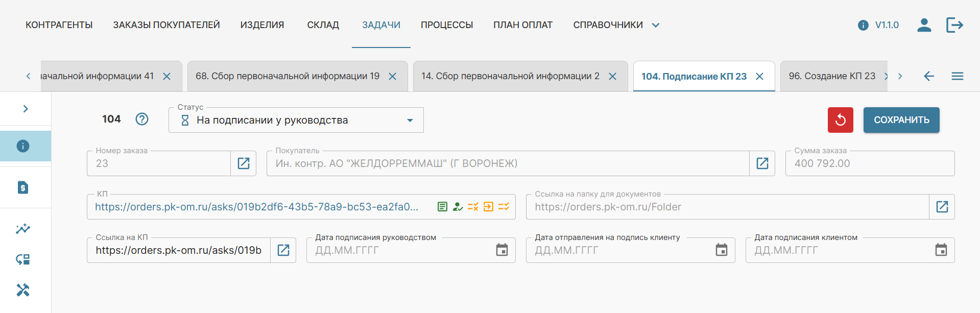Open the hammer and wrench tools section
This screenshot has height=313, width=980.
[x=23, y=290]
